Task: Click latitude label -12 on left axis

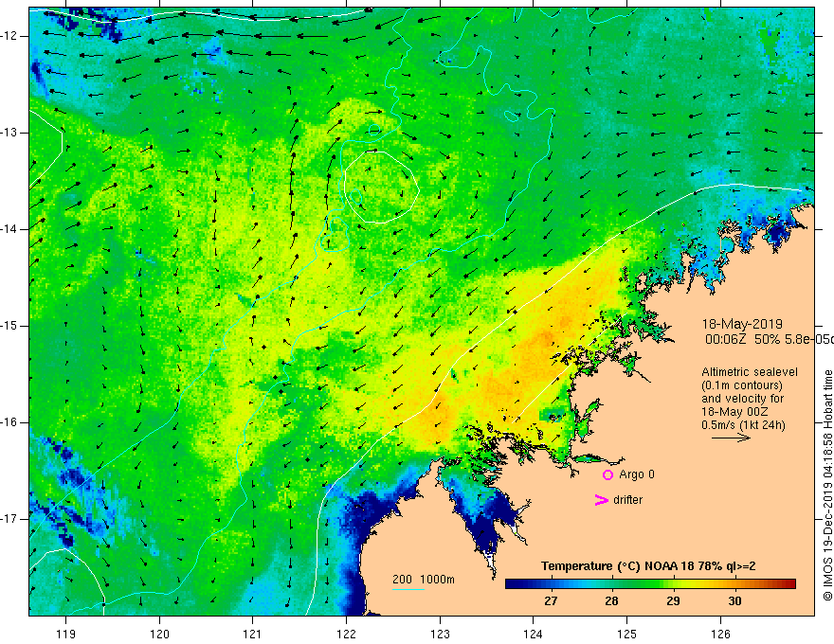Action: pos(9,36)
